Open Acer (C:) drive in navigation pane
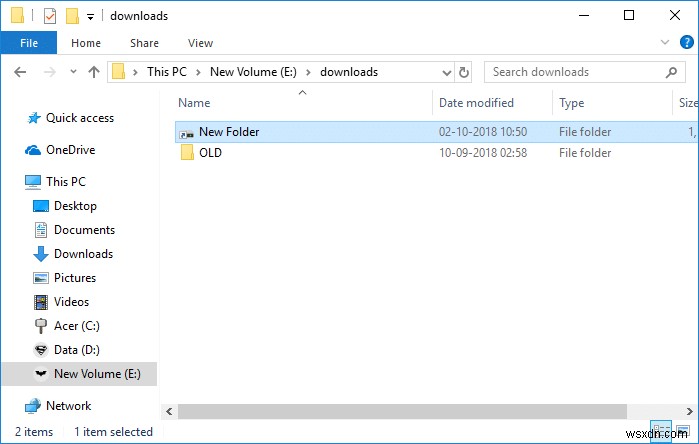Viewport: 699px width, 444px height. (77, 326)
